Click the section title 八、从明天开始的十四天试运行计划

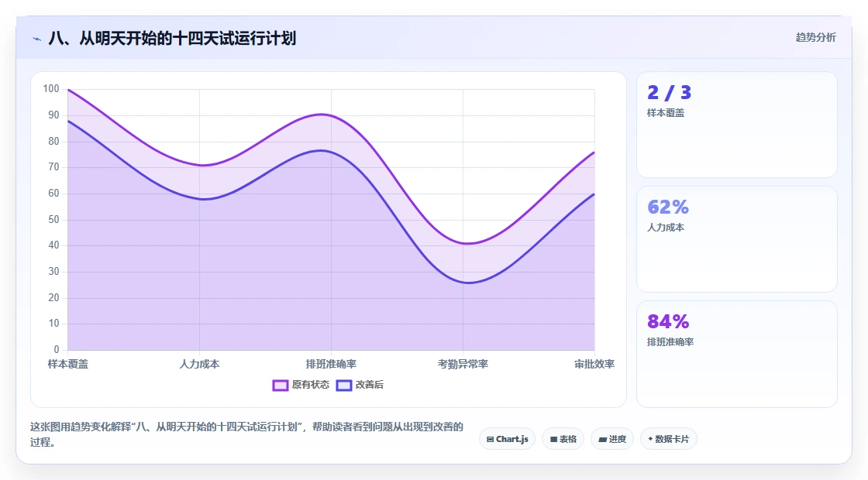[172, 38]
